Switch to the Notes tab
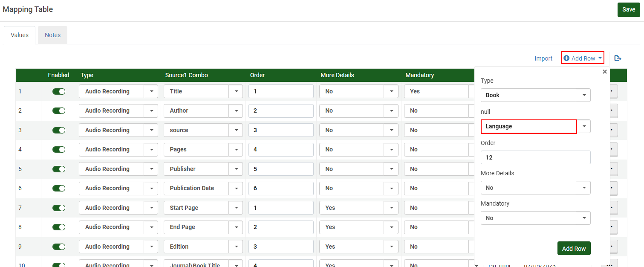The image size is (644, 267). pos(52,35)
